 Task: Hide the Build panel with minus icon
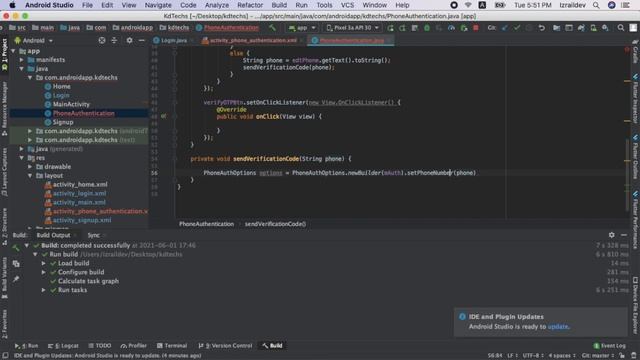pyautogui.click(x=624, y=235)
